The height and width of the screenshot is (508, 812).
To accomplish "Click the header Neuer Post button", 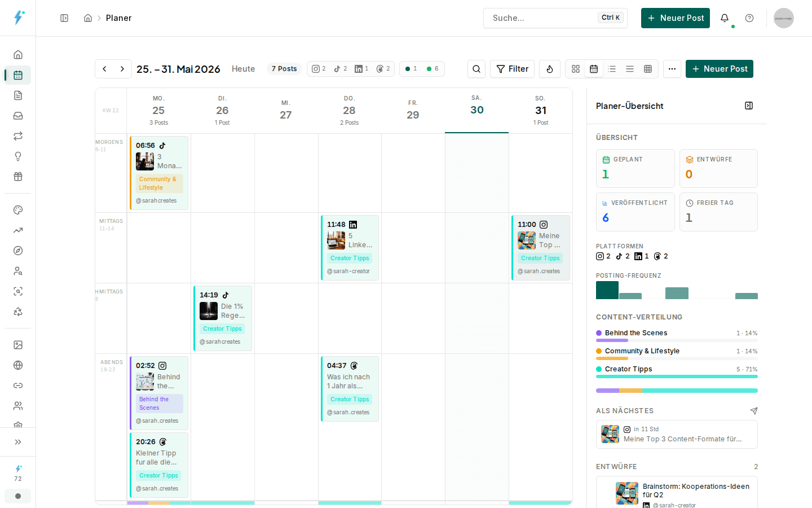I will 676,18.
